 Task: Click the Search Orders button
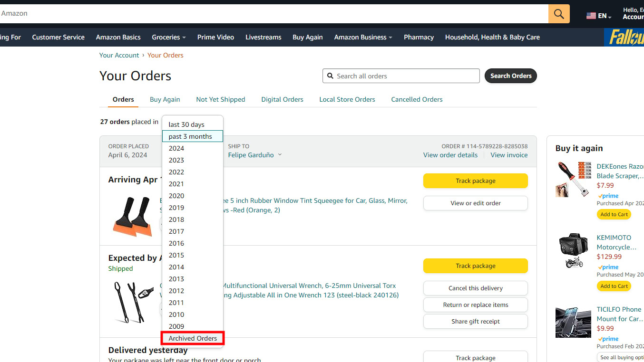coord(510,76)
